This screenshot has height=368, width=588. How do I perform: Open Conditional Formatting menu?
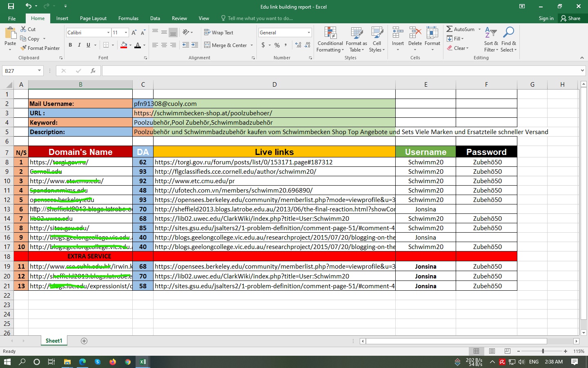(x=330, y=40)
